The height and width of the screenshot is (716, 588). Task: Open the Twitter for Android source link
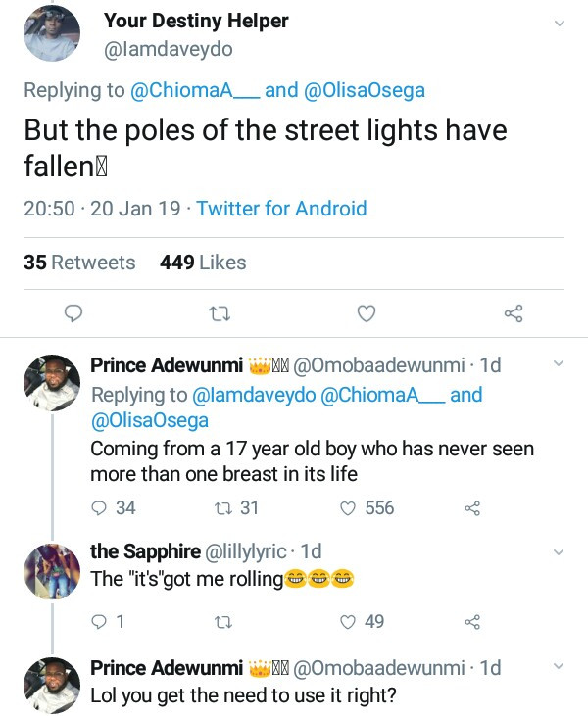click(281, 209)
